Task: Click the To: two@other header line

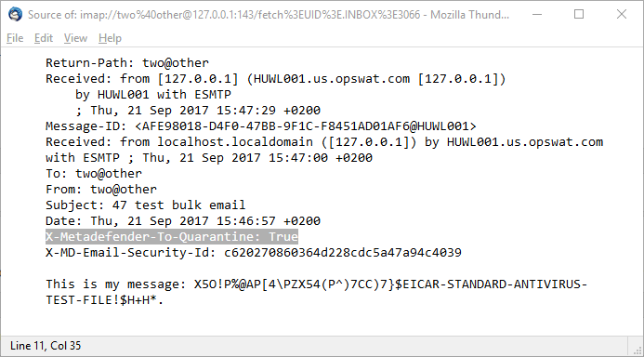Action: (x=94, y=173)
